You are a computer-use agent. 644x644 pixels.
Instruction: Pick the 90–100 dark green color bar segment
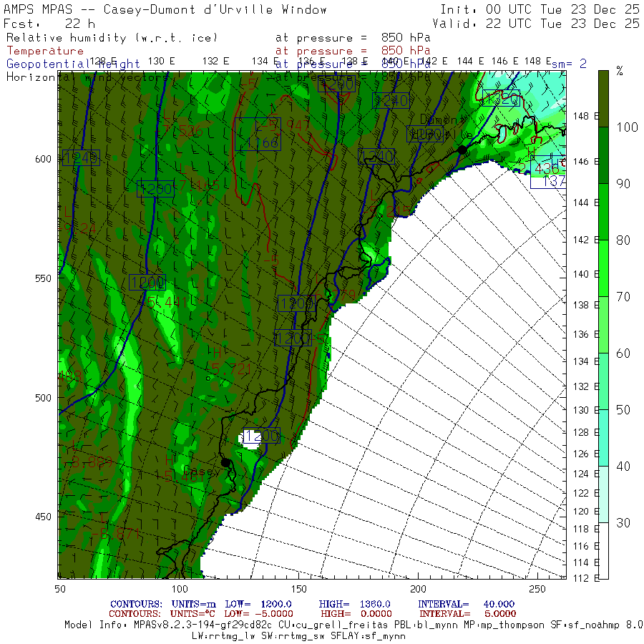click(x=603, y=155)
